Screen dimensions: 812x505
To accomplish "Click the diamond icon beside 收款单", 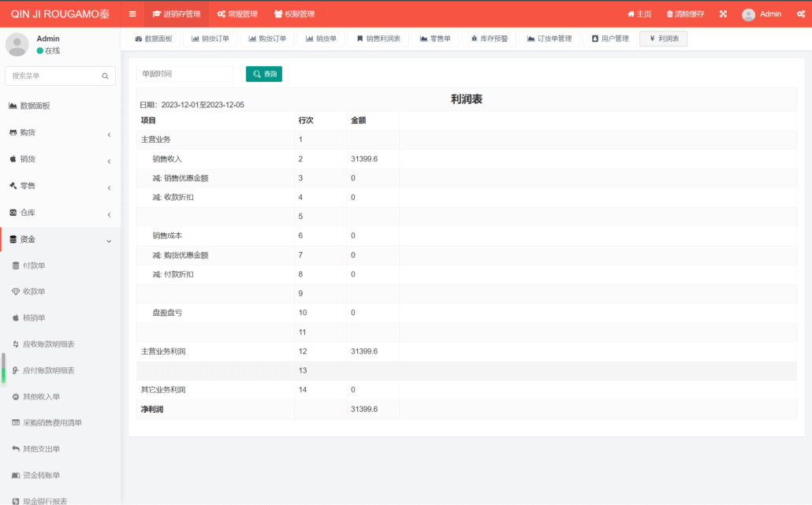I will 16,291.
